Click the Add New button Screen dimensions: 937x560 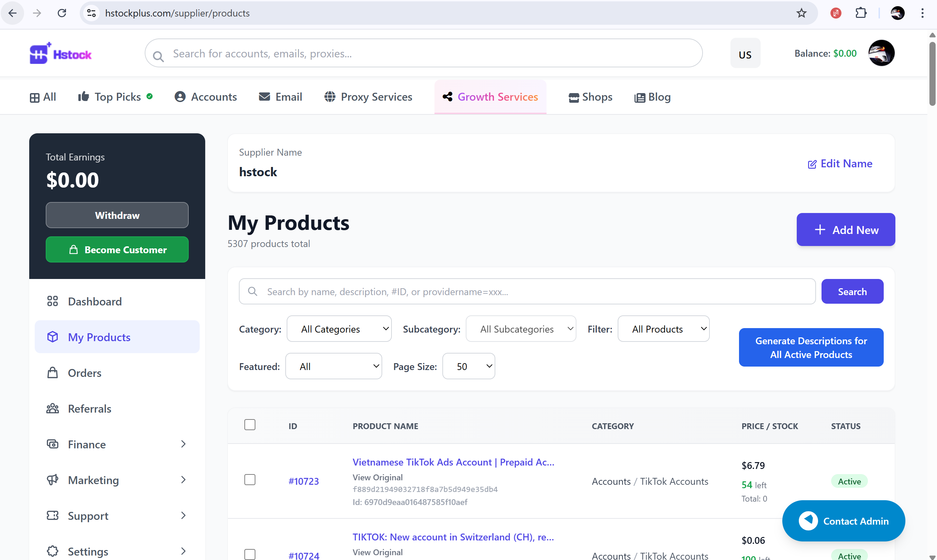click(846, 229)
